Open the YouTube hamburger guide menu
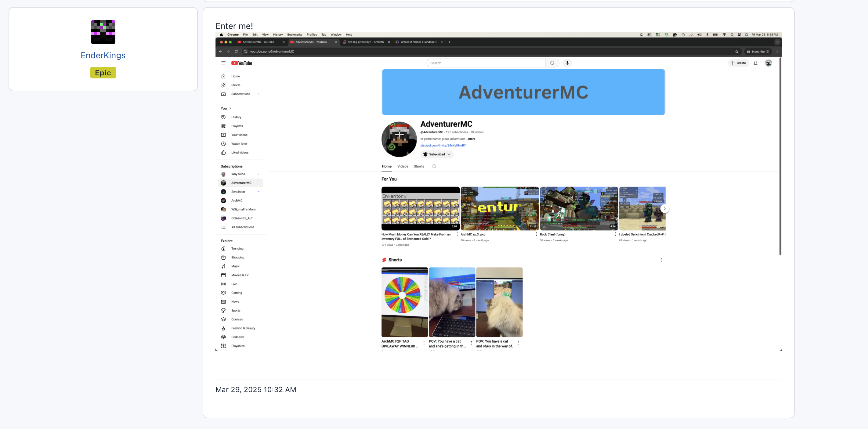Viewport: 868px width, 429px height. [223, 63]
